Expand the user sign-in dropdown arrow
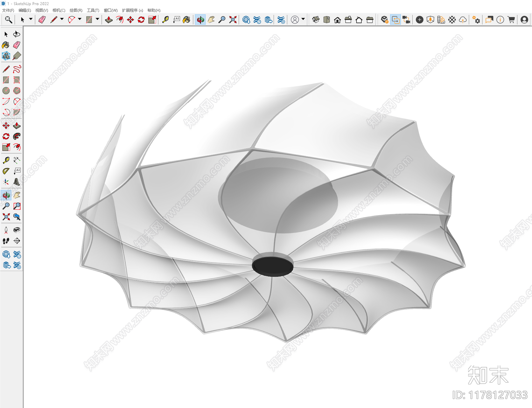The width and height of the screenshot is (532, 408). tap(303, 19)
